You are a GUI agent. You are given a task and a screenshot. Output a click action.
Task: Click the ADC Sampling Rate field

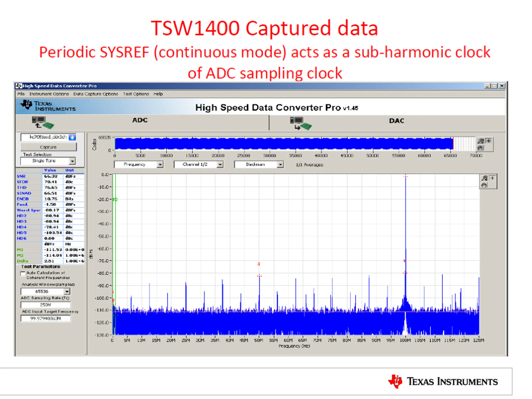pyautogui.click(x=46, y=305)
